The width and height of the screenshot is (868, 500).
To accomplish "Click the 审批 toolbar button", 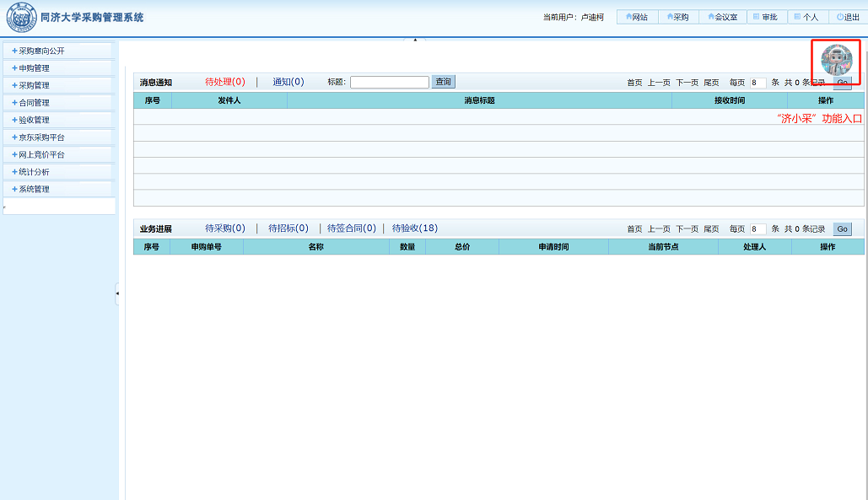I will (x=764, y=17).
